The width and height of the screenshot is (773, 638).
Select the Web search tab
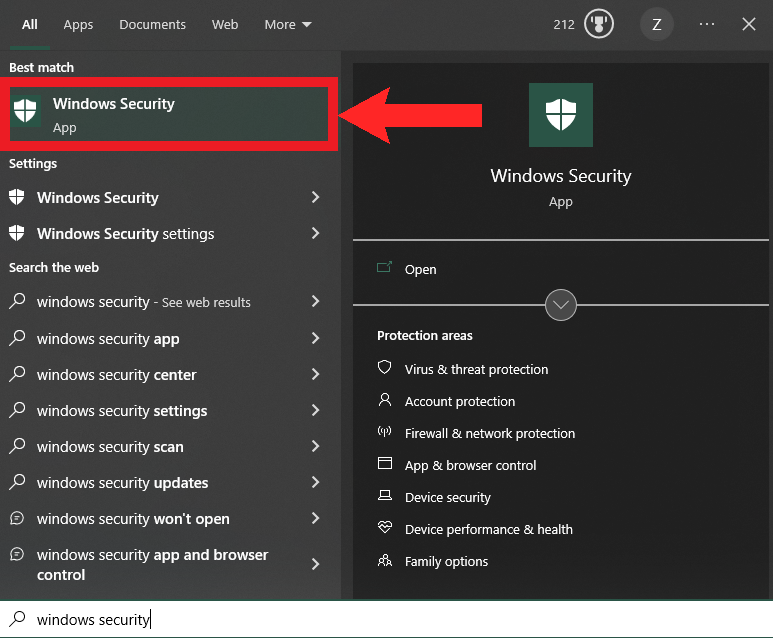tap(225, 24)
